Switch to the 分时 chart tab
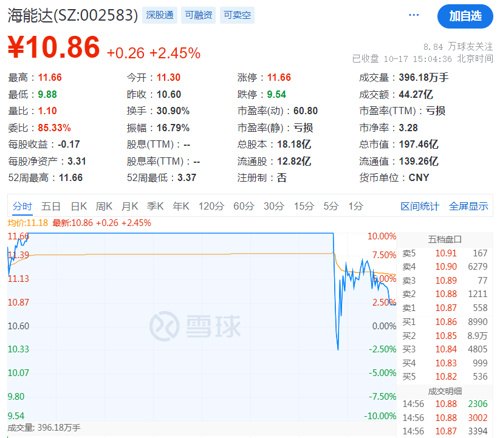Screen dimensions: 500x438 22,206
